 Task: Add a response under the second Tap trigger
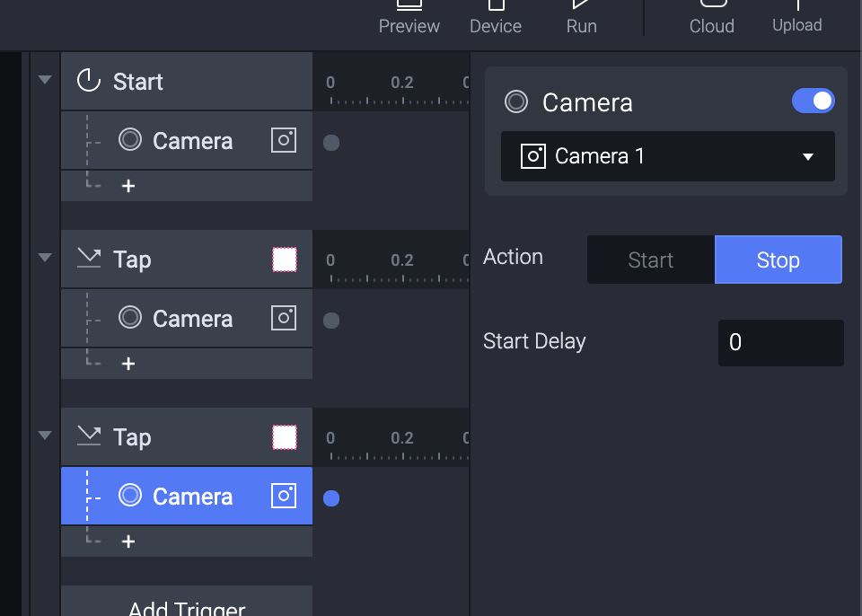(128, 542)
